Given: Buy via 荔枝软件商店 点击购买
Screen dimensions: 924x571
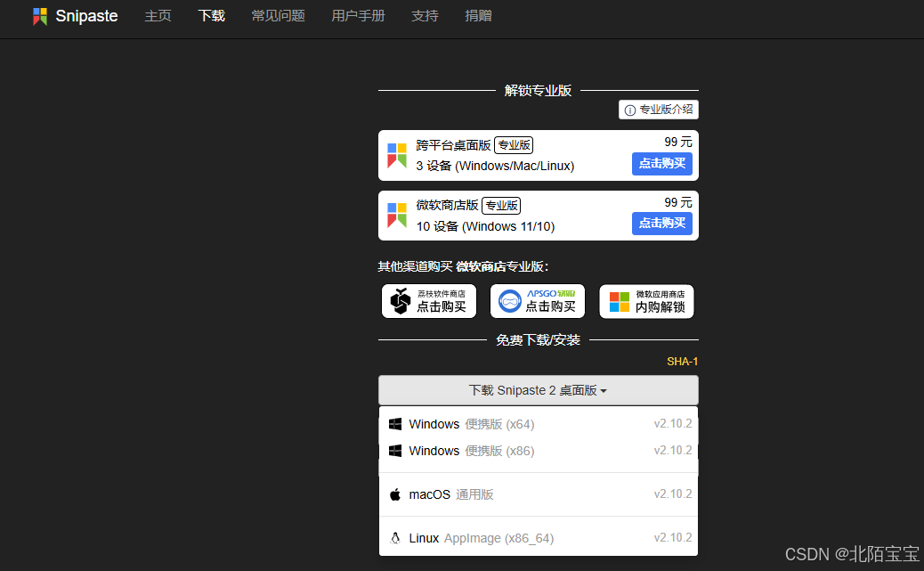Looking at the screenshot, I should pos(429,301).
